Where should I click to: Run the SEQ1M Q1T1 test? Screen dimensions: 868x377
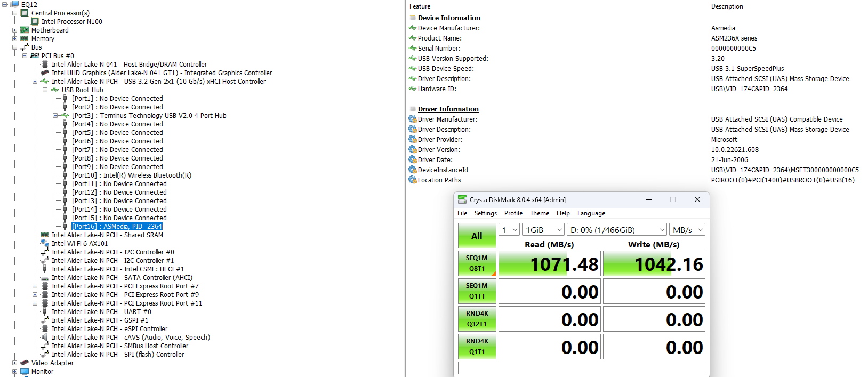[477, 291]
